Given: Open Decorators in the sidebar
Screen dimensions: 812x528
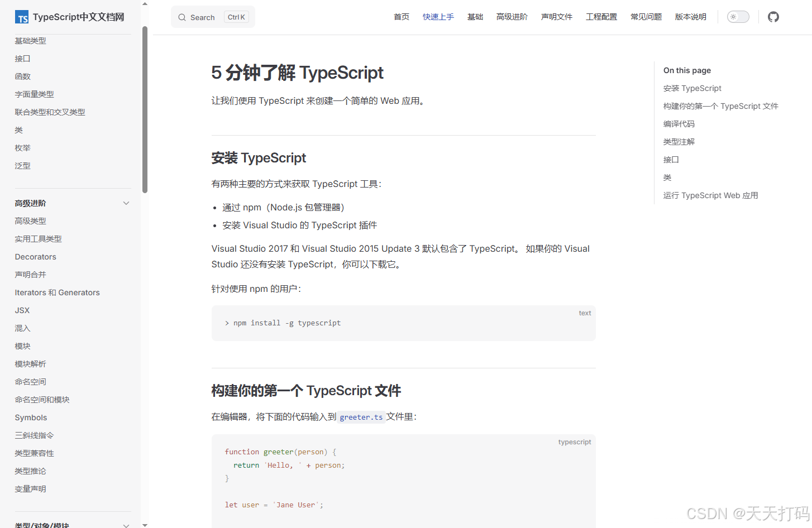Looking at the screenshot, I should (36, 257).
